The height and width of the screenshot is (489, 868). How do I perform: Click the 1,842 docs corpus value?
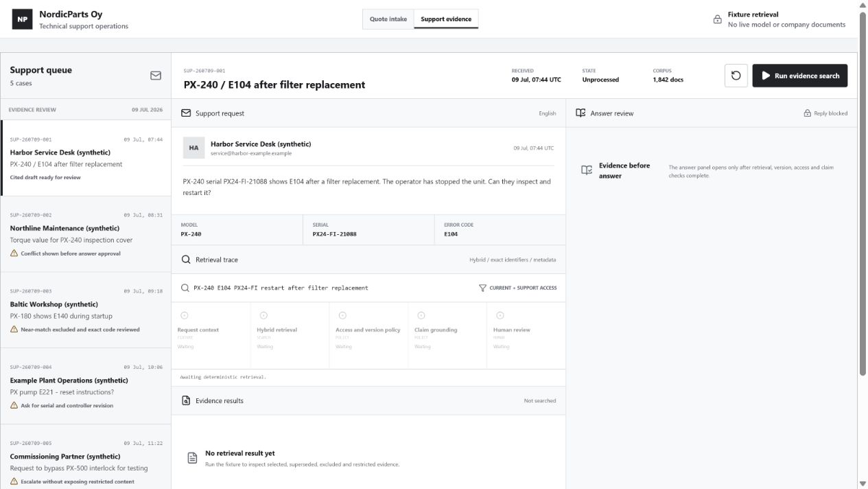point(668,80)
